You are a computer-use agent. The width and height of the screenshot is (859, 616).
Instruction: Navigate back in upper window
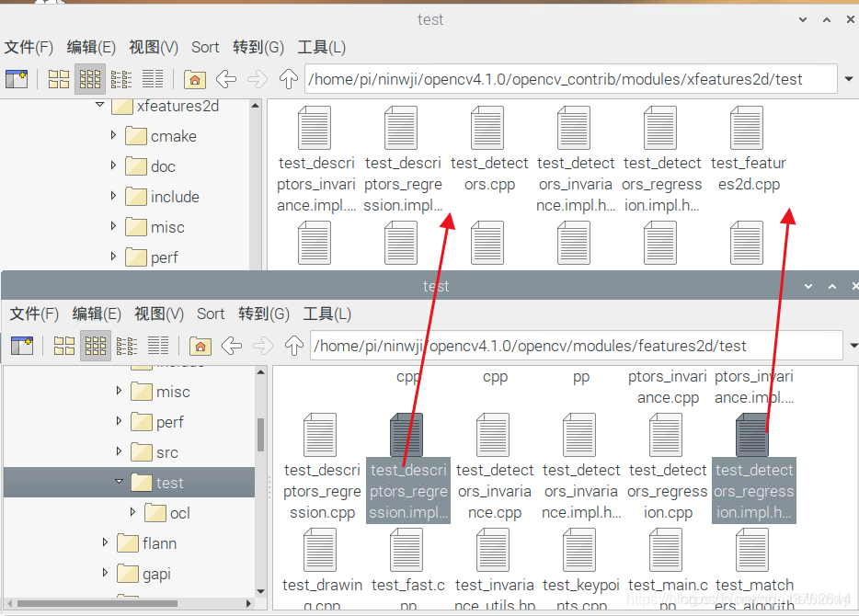tap(226, 79)
